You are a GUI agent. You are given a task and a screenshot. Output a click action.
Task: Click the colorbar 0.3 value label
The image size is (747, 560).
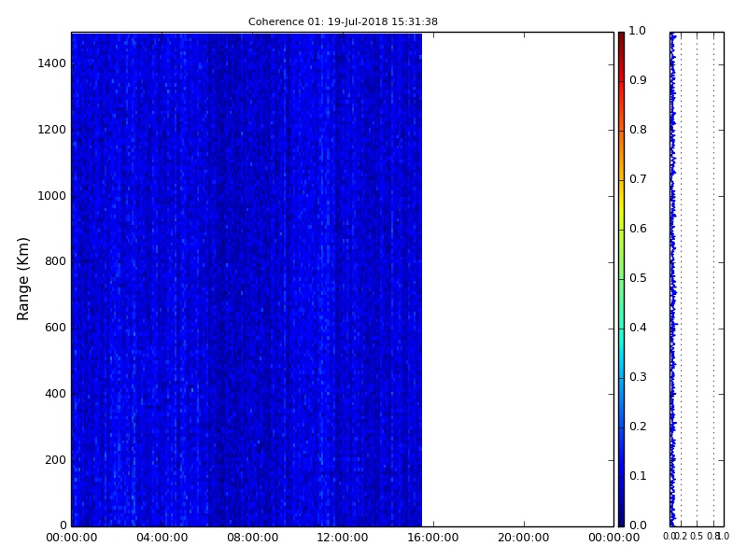[638, 377]
